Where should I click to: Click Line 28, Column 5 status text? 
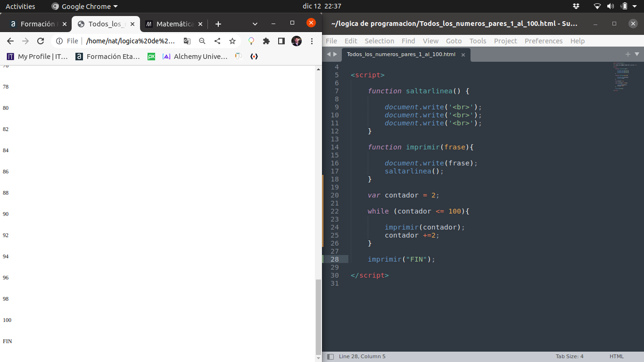[362, 356]
